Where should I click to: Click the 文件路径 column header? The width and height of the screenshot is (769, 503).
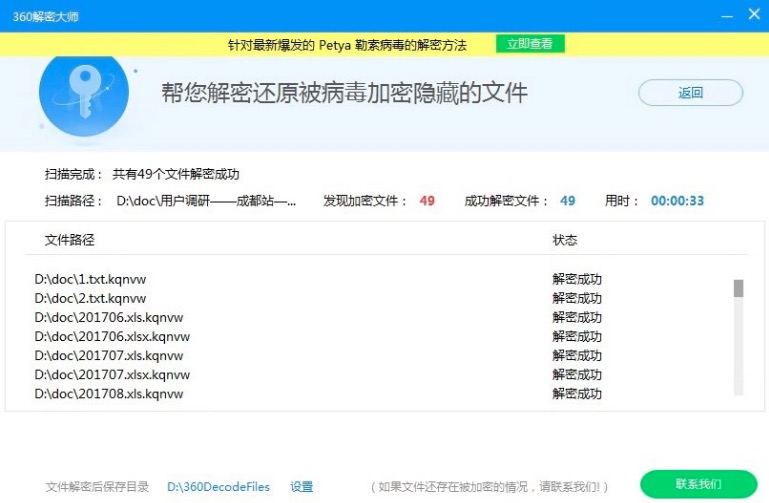pos(70,240)
